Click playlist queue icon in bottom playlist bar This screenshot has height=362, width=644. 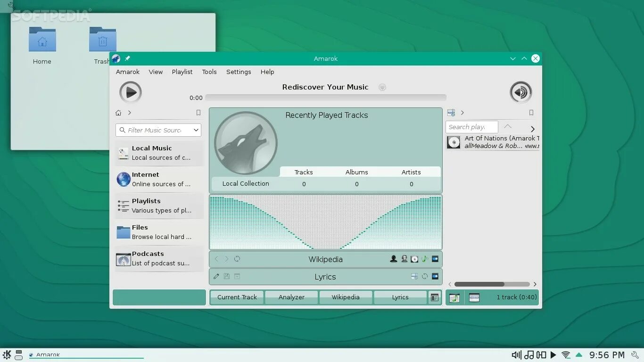[x=454, y=297]
